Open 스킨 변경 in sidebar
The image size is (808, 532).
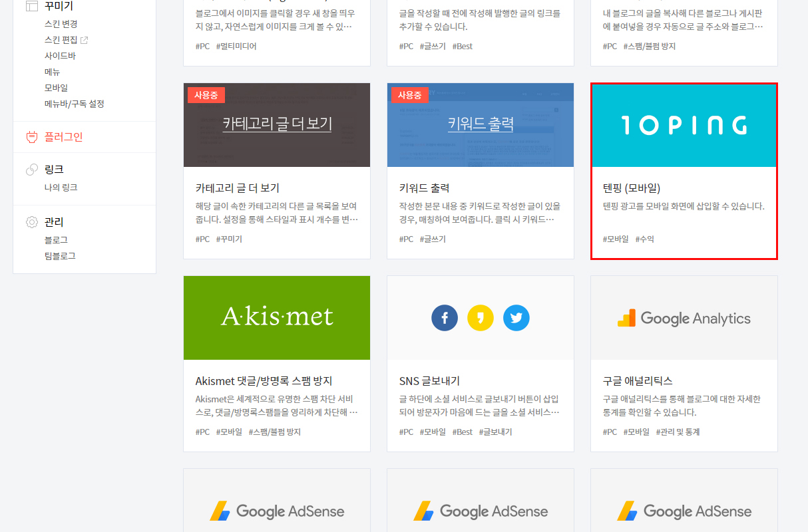[61, 24]
